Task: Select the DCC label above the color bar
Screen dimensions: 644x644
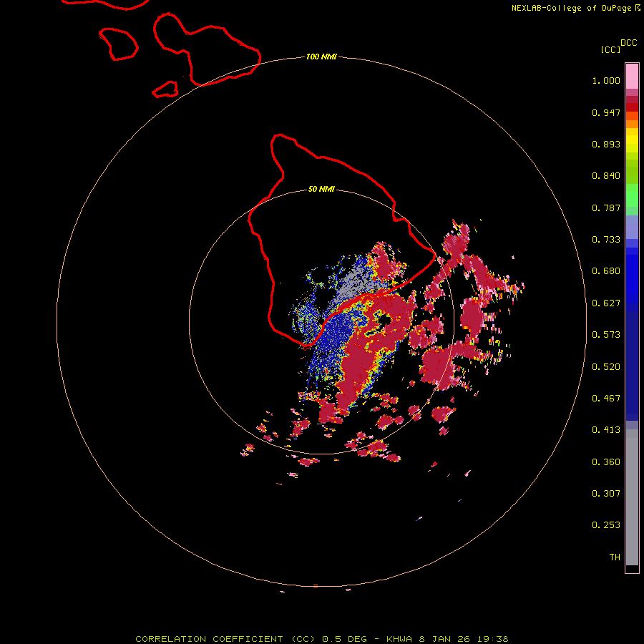Action: tap(628, 43)
